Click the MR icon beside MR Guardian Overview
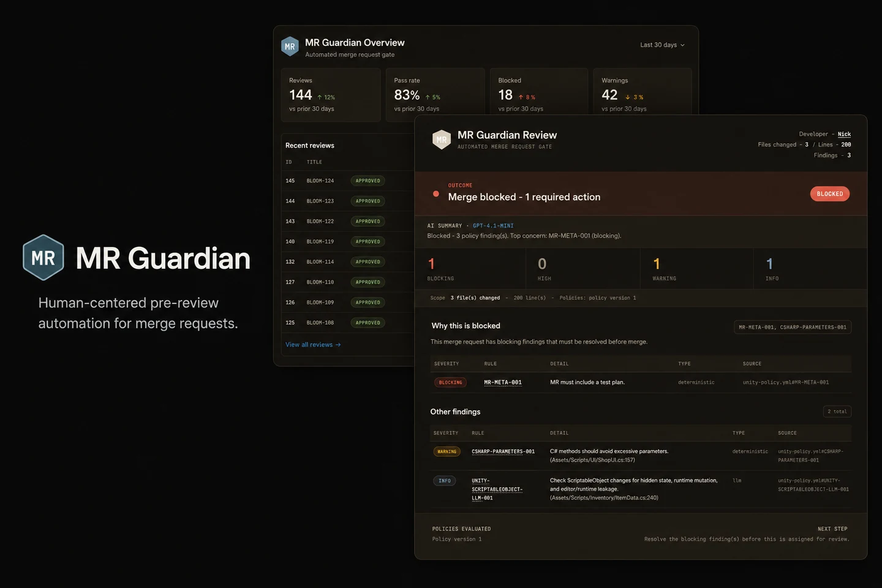Image resolution: width=882 pixels, height=588 pixels. (x=290, y=47)
